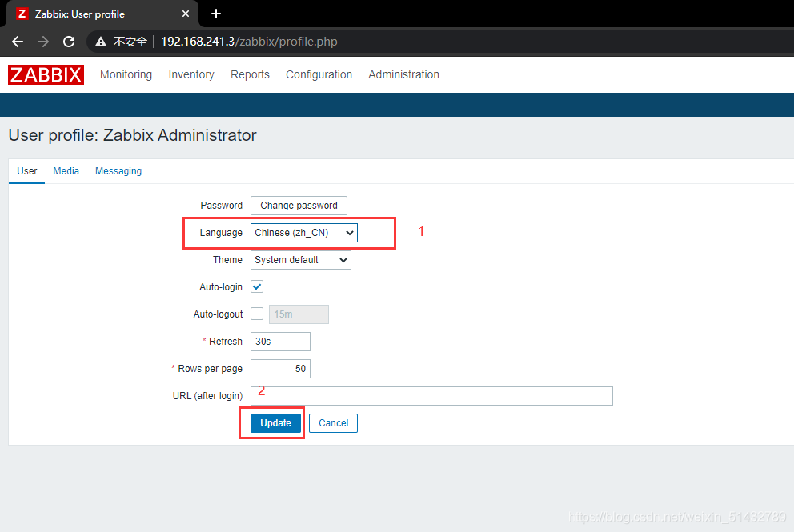This screenshot has width=794, height=532.
Task: Open the Language dropdown
Action: click(x=304, y=233)
